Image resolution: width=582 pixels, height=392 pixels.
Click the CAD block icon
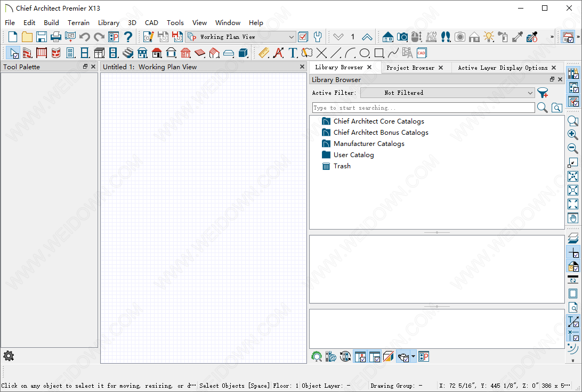click(422, 53)
